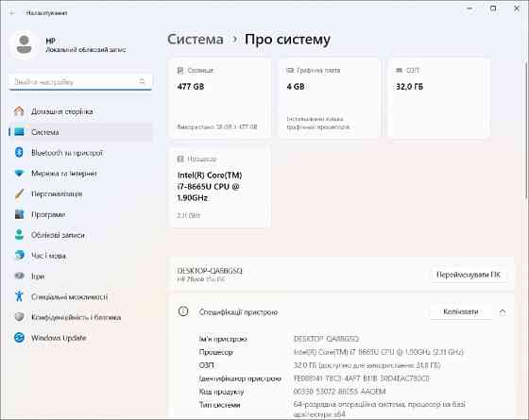Viewport: 529px width, 420px height.
Task: Click the processor value in specifications list
Action: (x=379, y=352)
